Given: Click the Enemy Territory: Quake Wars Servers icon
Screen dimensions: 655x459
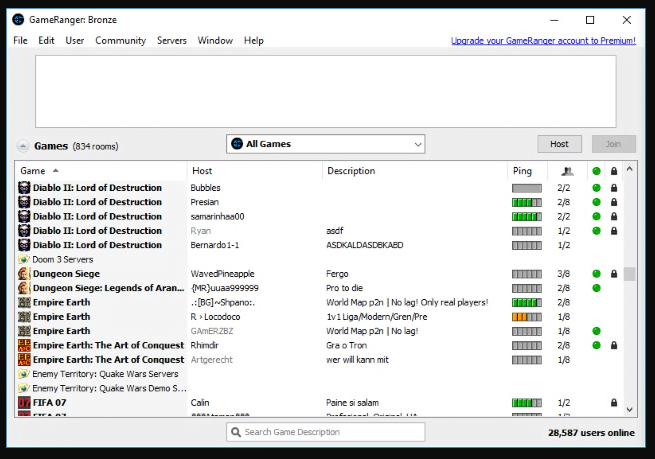Looking at the screenshot, I should click(x=23, y=374).
